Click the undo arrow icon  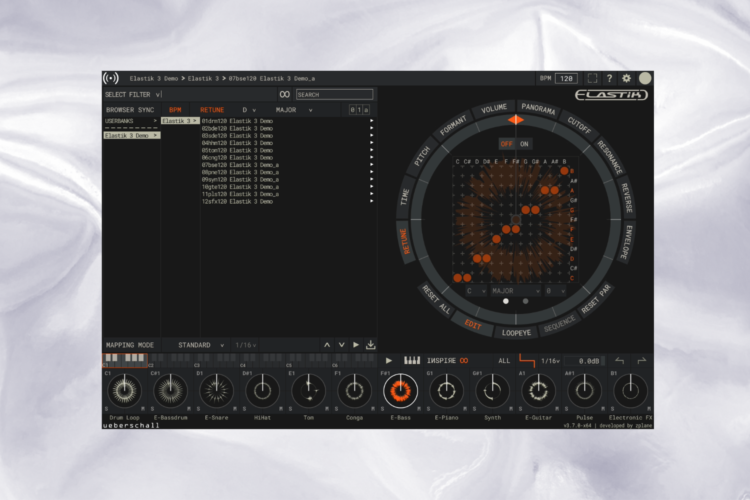pyautogui.click(x=619, y=360)
